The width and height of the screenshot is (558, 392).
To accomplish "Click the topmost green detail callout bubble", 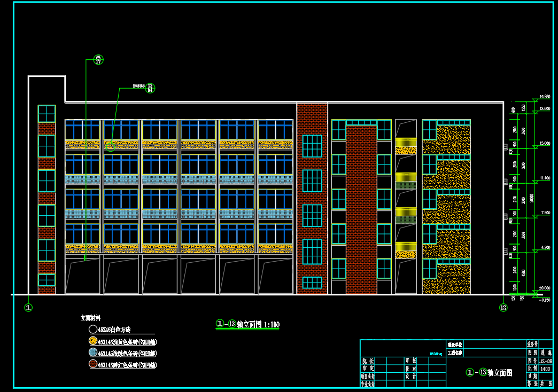I will 98,60.
